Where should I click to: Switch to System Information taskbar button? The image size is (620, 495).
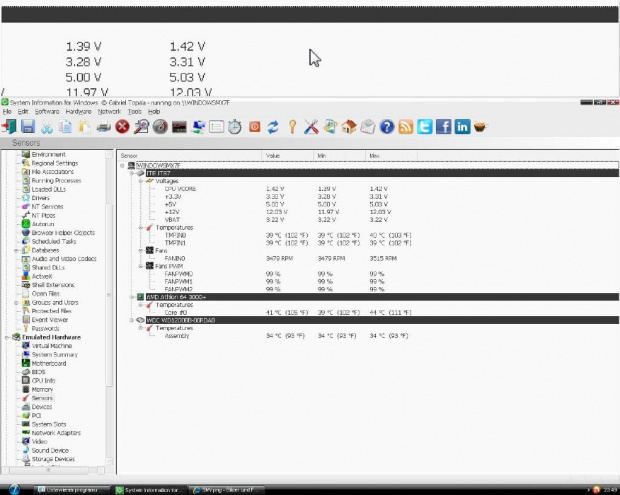pyautogui.click(x=149, y=490)
